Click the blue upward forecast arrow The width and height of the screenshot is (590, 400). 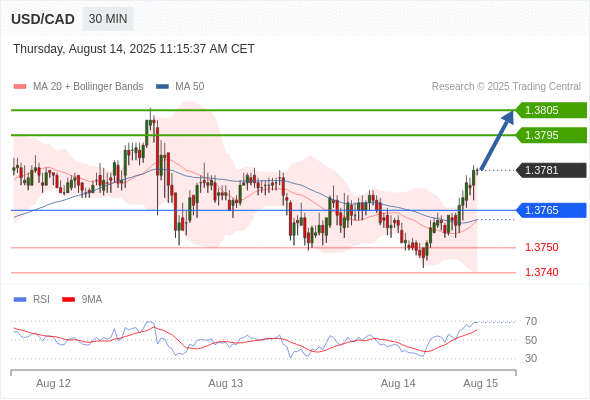pos(497,140)
